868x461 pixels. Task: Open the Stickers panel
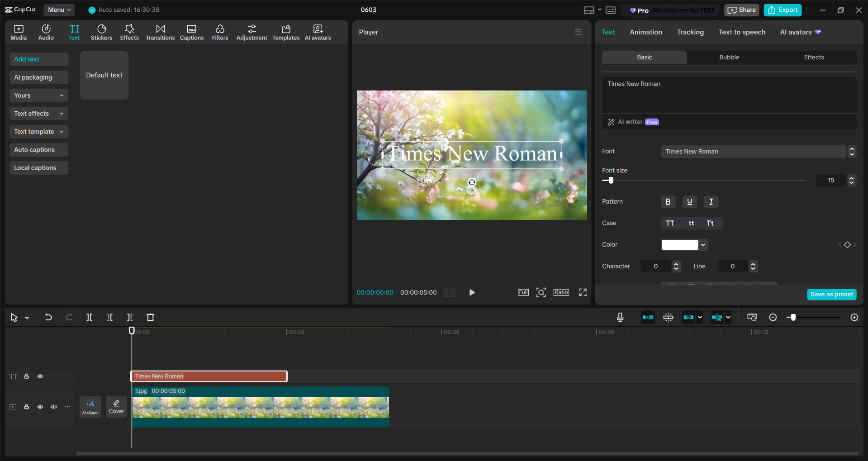[x=101, y=32]
